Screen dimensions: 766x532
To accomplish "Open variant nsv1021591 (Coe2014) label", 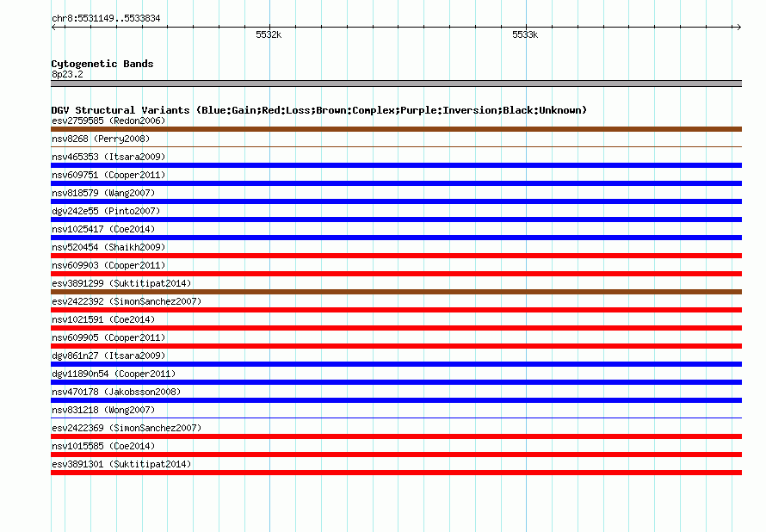I will point(103,319).
